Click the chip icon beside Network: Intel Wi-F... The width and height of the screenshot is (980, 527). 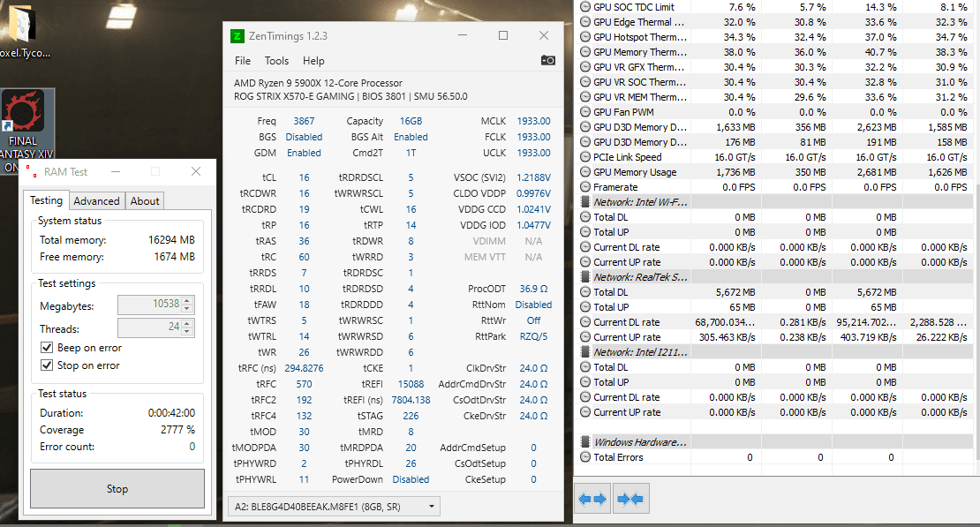(x=585, y=202)
